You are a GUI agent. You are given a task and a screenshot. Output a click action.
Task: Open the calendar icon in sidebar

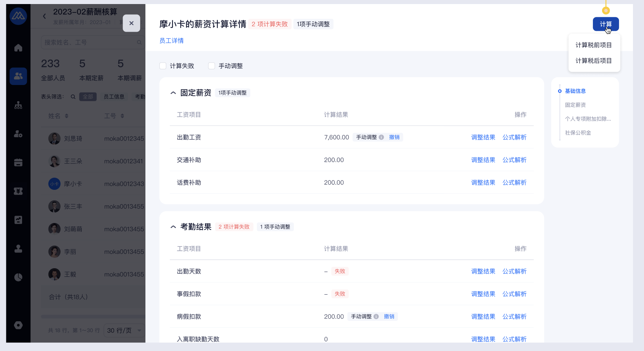coord(18,162)
